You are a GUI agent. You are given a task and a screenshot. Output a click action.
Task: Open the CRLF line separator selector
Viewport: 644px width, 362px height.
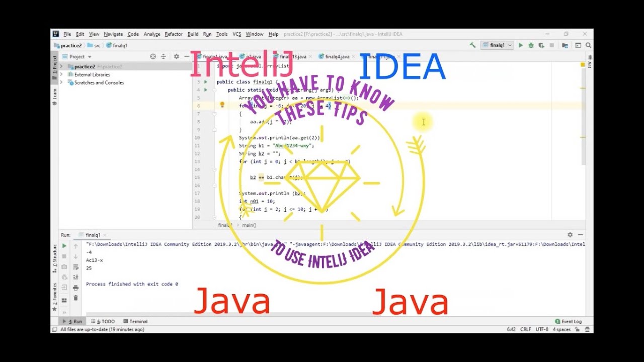(526, 329)
